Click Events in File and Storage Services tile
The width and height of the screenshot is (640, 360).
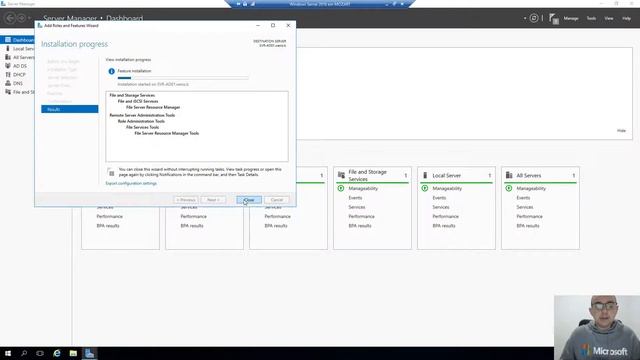pyautogui.click(x=355, y=198)
